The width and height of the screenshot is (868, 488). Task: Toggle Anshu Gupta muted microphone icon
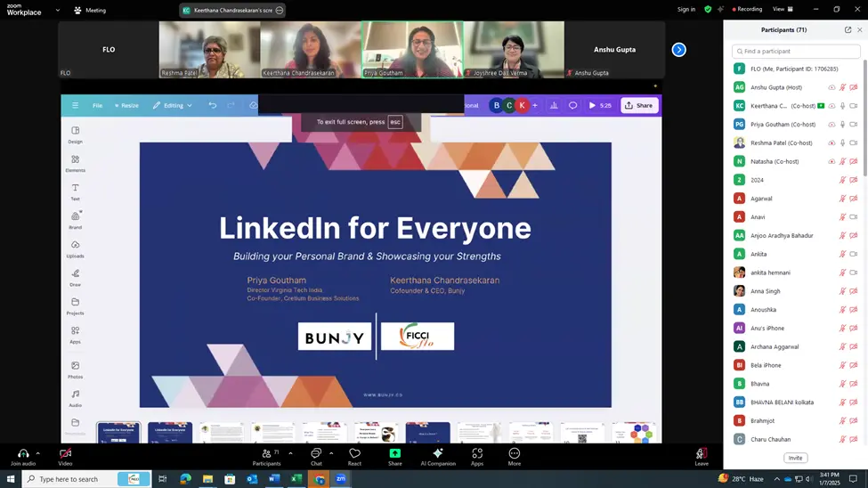pos(842,87)
